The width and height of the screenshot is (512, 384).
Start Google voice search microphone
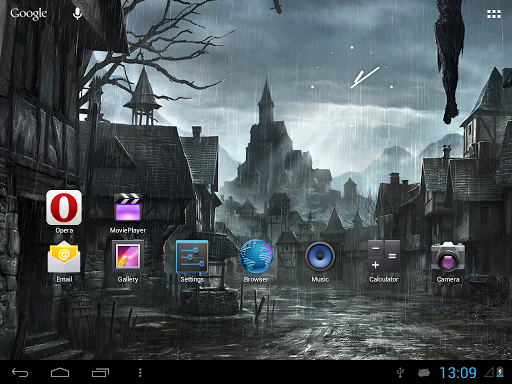coord(77,14)
